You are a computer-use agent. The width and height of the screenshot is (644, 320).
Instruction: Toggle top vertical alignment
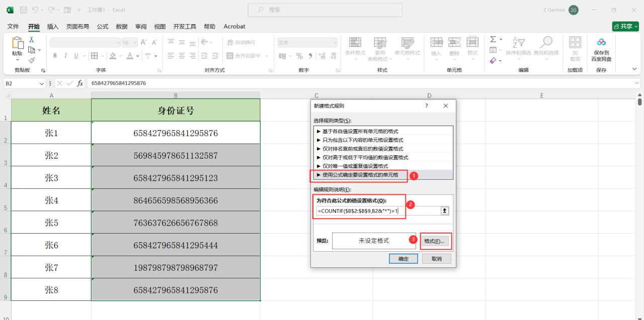pyautogui.click(x=171, y=43)
